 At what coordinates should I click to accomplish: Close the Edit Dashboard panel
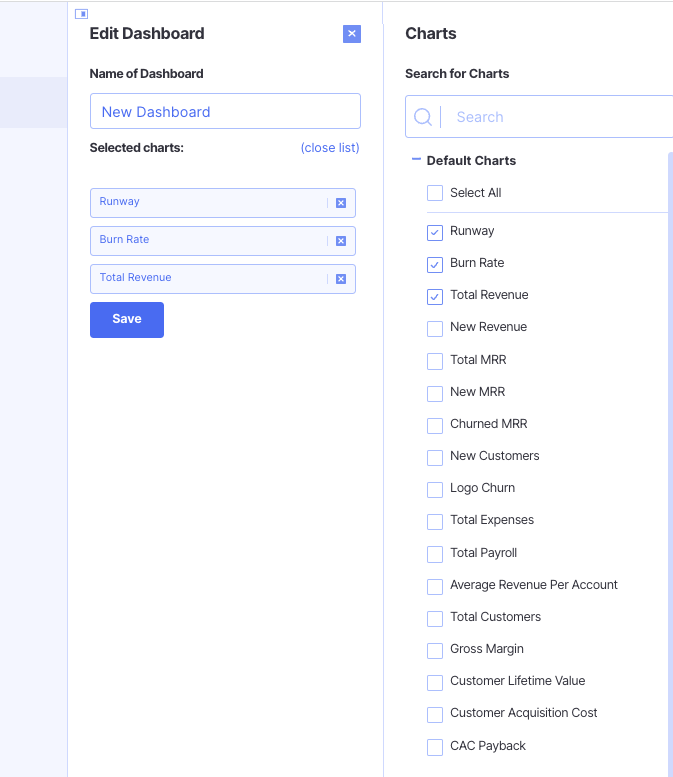tap(352, 34)
